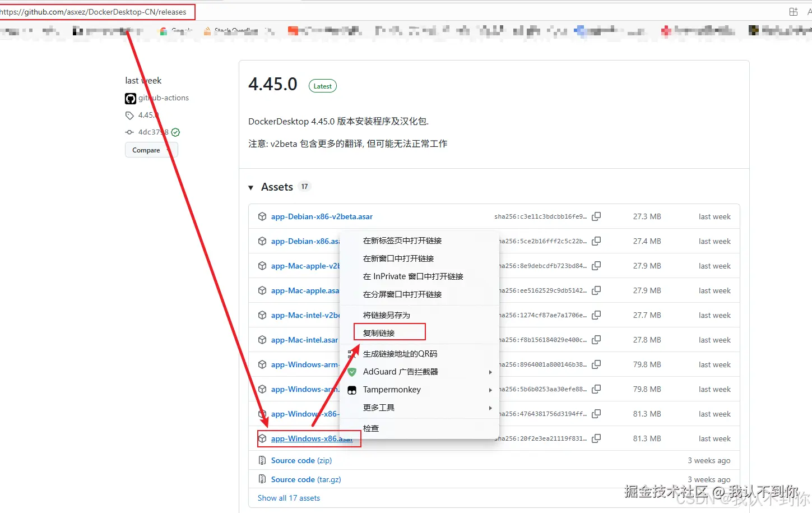Click last week timestamp for app-Windows-x86.asar
This screenshot has width=812, height=513.
click(x=714, y=438)
